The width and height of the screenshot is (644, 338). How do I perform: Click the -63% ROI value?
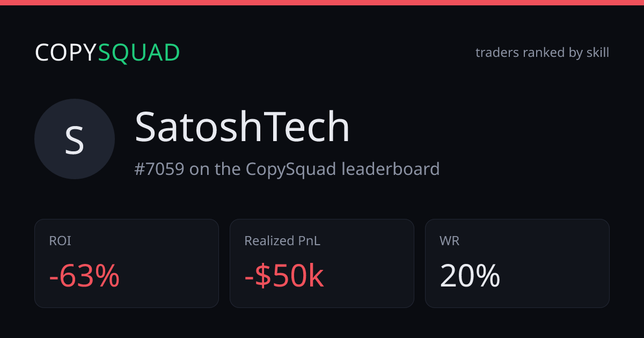pos(84,276)
